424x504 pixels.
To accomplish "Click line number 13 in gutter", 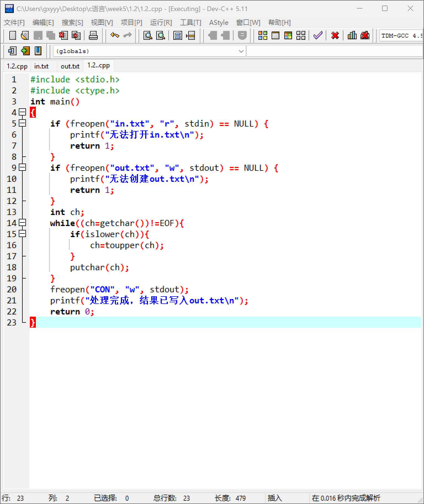I will 12,212.
